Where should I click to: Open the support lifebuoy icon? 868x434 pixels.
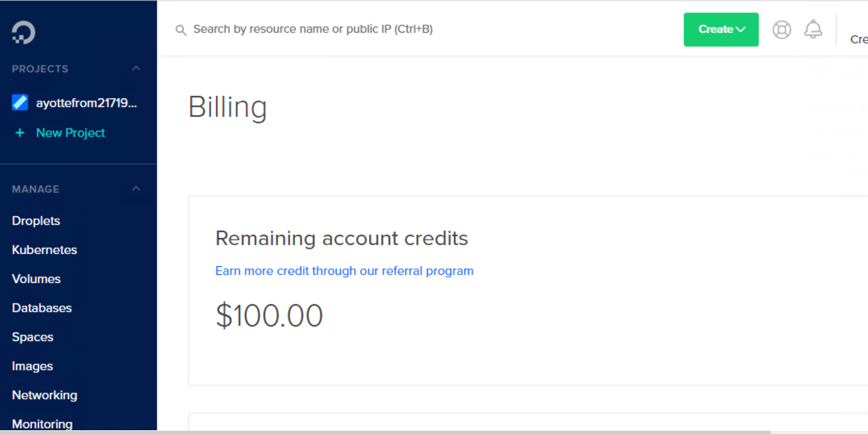coord(781,30)
